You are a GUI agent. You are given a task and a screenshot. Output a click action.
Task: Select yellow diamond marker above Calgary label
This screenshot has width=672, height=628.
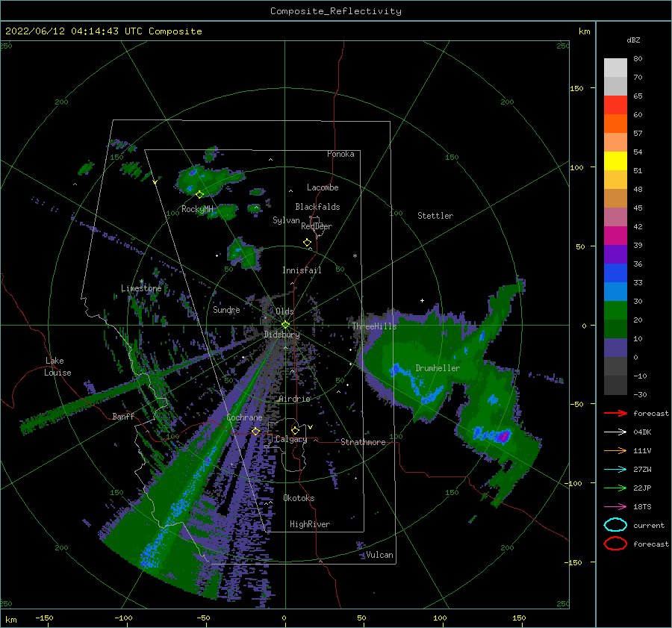[x=295, y=430]
